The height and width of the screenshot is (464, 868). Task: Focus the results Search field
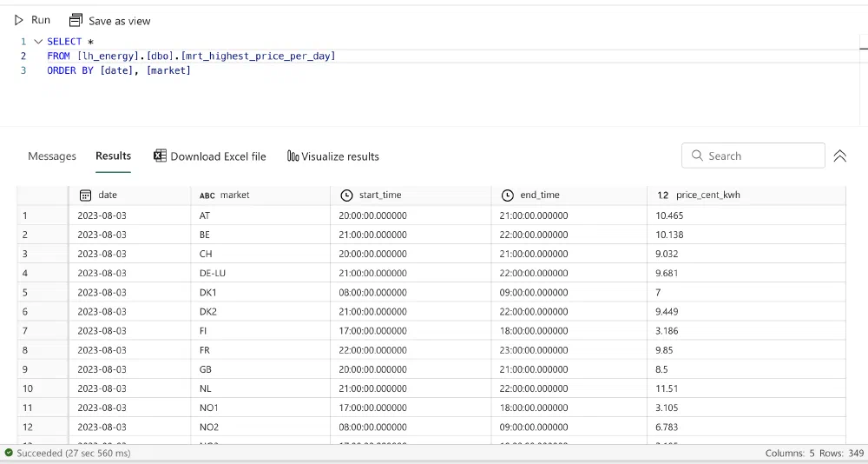tap(753, 156)
